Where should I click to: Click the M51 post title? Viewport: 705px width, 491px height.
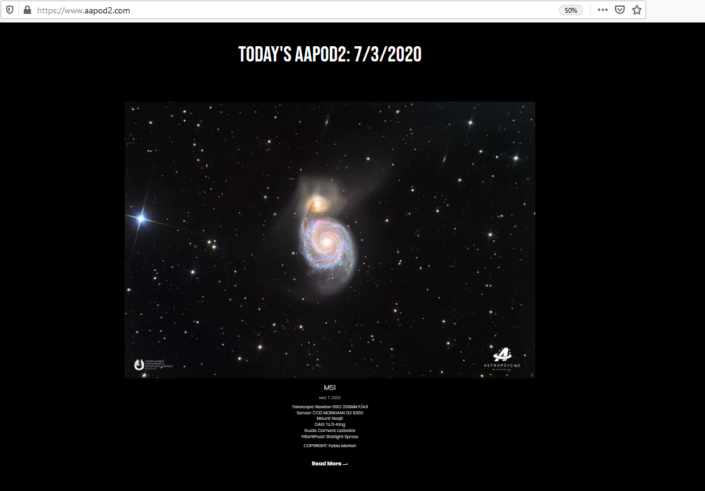pyautogui.click(x=330, y=388)
